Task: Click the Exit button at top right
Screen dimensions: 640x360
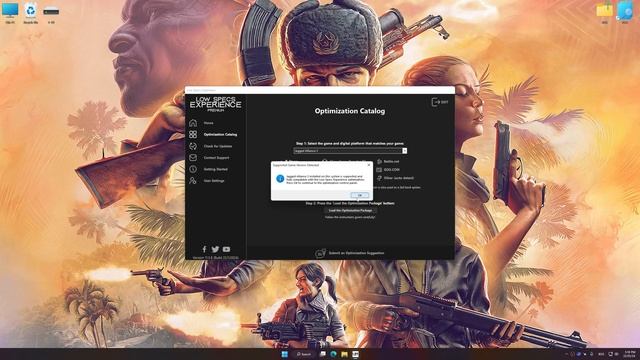Action: [x=440, y=102]
